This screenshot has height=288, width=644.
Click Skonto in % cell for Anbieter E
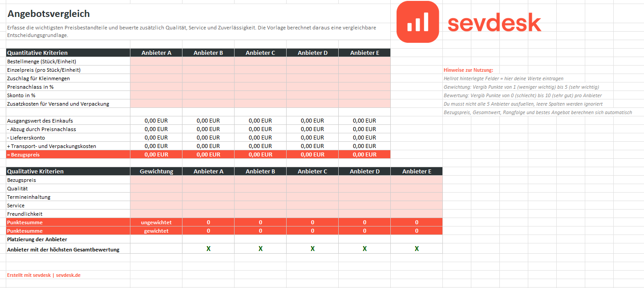coord(365,95)
